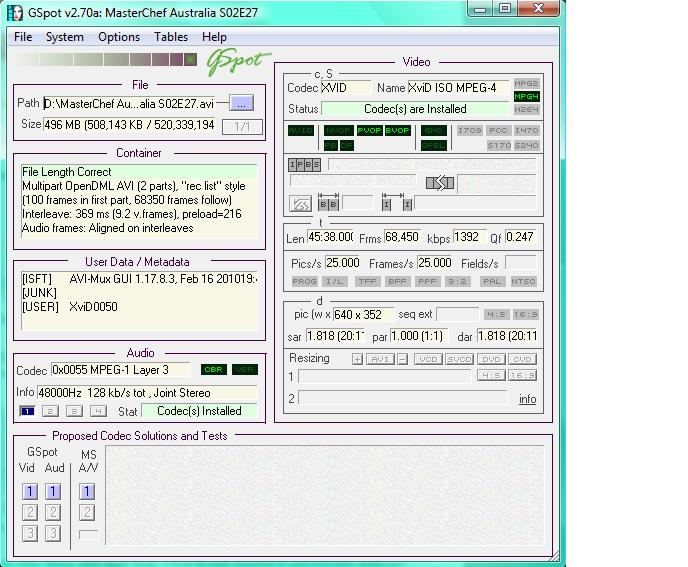The height and width of the screenshot is (567, 688).
Task: Open the Options menu
Action: coord(119,37)
